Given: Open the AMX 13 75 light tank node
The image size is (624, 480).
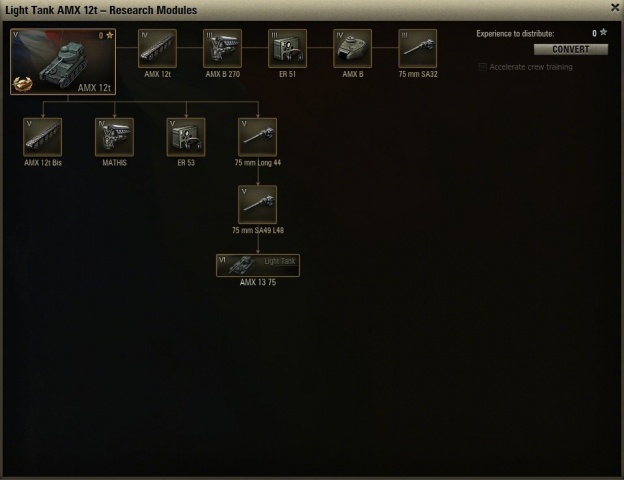Looking at the screenshot, I should click(x=258, y=265).
